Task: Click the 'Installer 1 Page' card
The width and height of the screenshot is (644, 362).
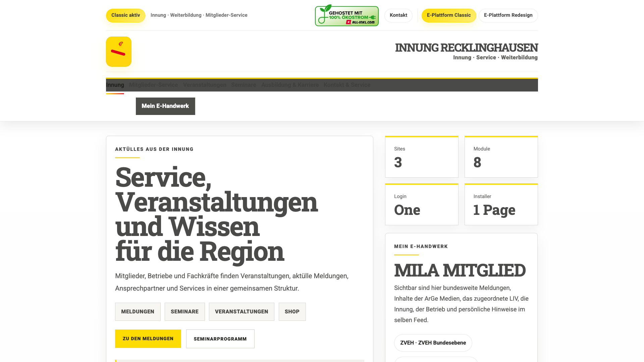Action: 501,204
